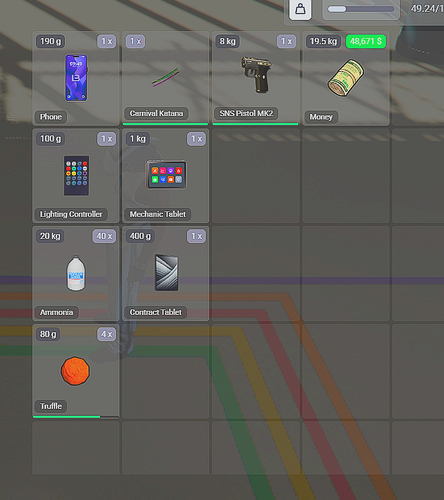The width and height of the screenshot is (444, 500).
Task: Click the 49.24 total weight readout
Action: coord(427,9)
